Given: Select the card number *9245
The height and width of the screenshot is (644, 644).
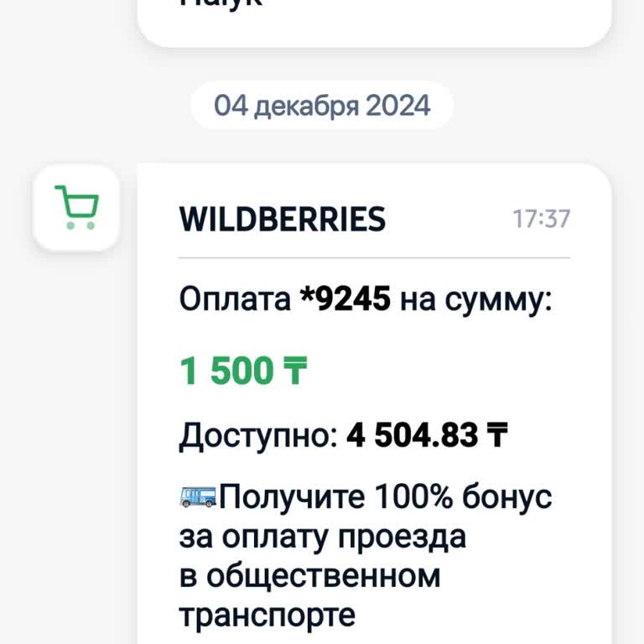Looking at the screenshot, I should click(345, 299).
